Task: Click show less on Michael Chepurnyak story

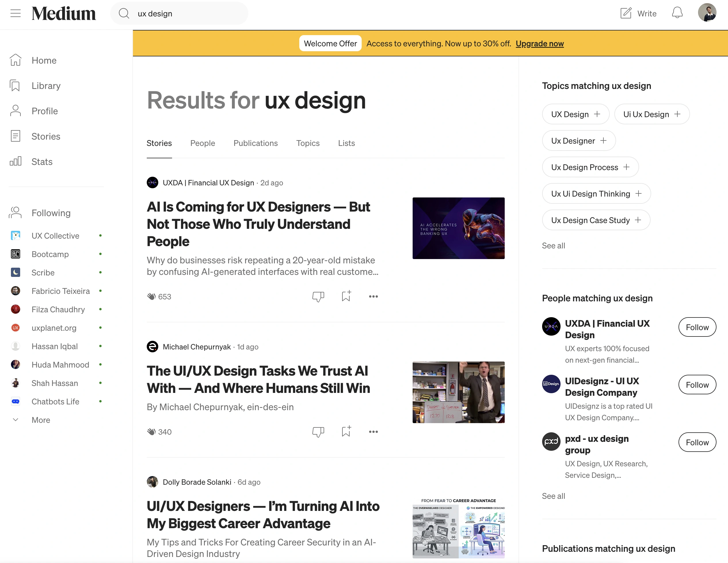Action: 318,431
